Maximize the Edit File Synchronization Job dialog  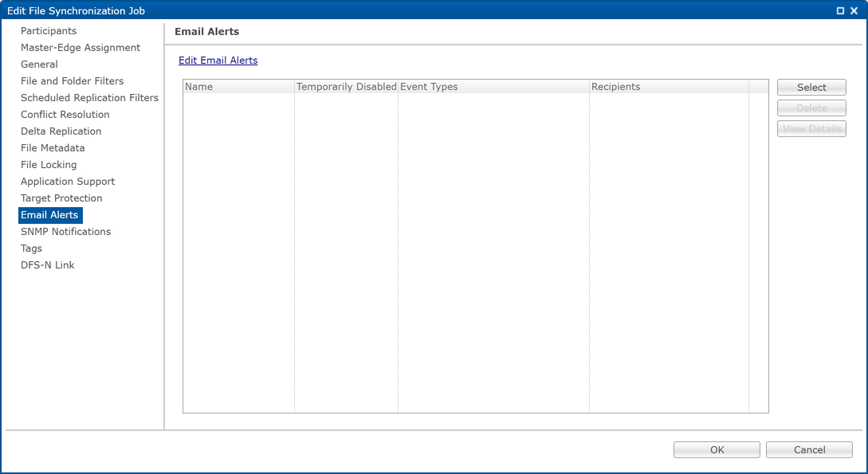click(840, 10)
